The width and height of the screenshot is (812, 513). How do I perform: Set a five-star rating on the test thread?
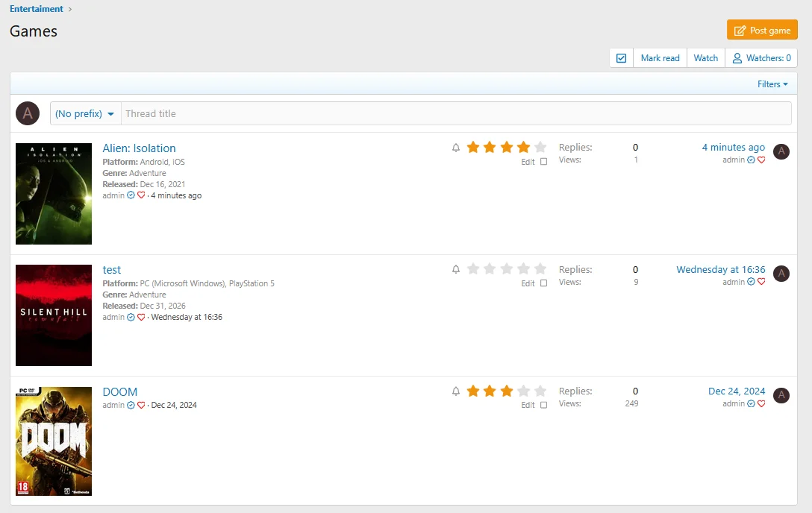pyautogui.click(x=540, y=269)
